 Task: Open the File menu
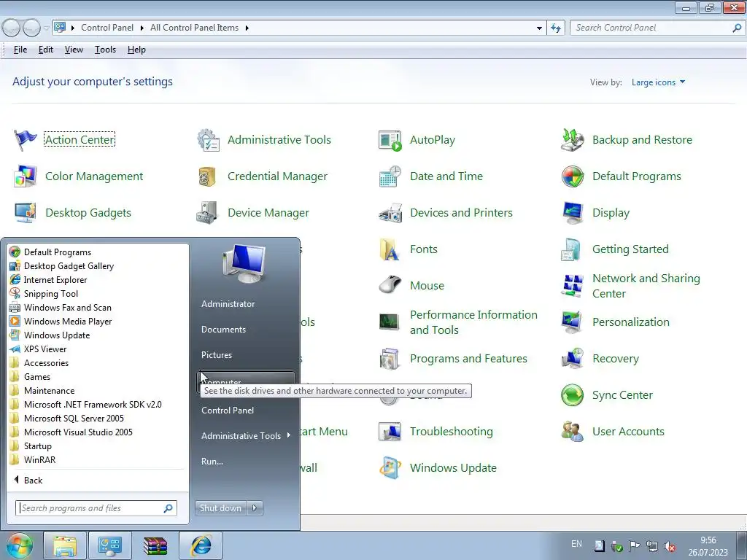[x=20, y=50]
